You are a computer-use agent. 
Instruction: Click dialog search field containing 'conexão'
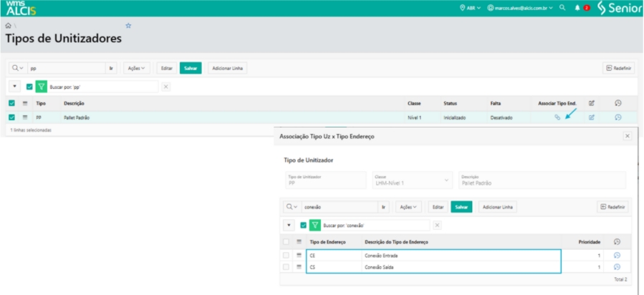(340, 207)
